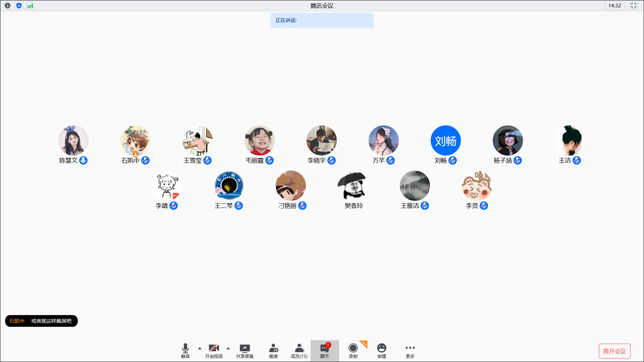644x362 pixels.
Task: Open the 更多 more options menu
Action: coord(410,350)
